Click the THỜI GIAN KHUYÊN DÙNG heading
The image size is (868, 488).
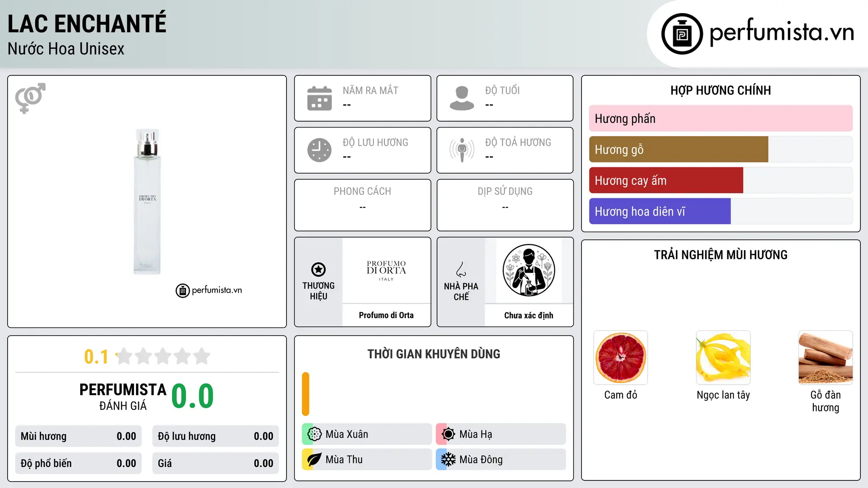tap(434, 354)
